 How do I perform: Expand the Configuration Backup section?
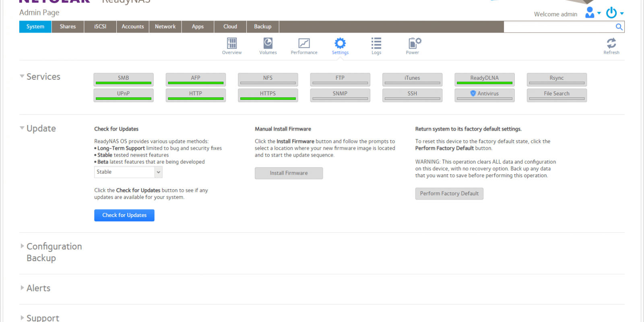(22, 246)
